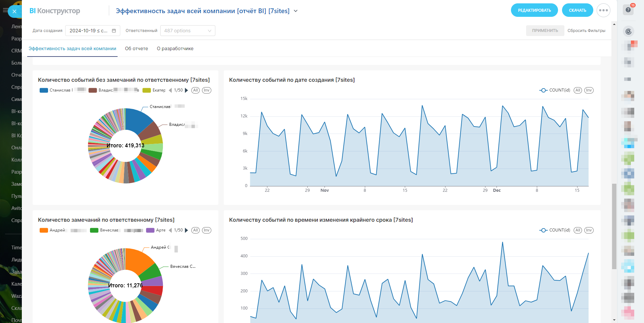644x323 pixels.
Task: Click the calendar icon in date filter
Action: (x=114, y=31)
